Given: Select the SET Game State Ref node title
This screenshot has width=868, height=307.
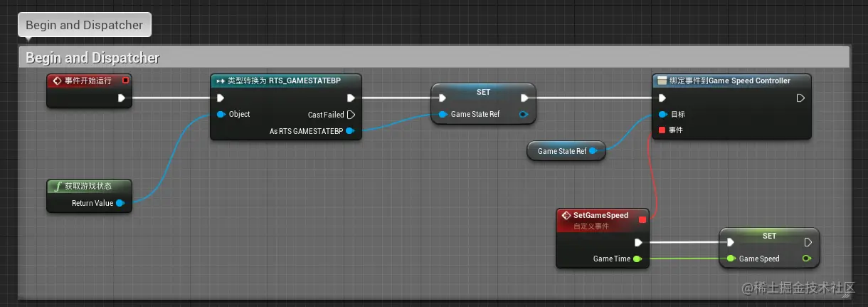Looking at the screenshot, I should coord(483,93).
